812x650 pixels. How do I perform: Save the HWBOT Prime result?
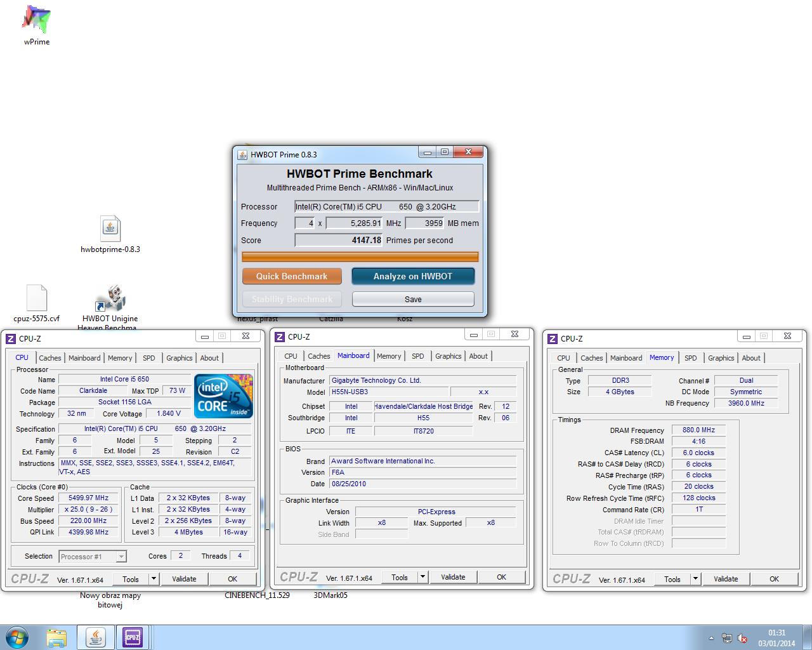[x=413, y=299]
